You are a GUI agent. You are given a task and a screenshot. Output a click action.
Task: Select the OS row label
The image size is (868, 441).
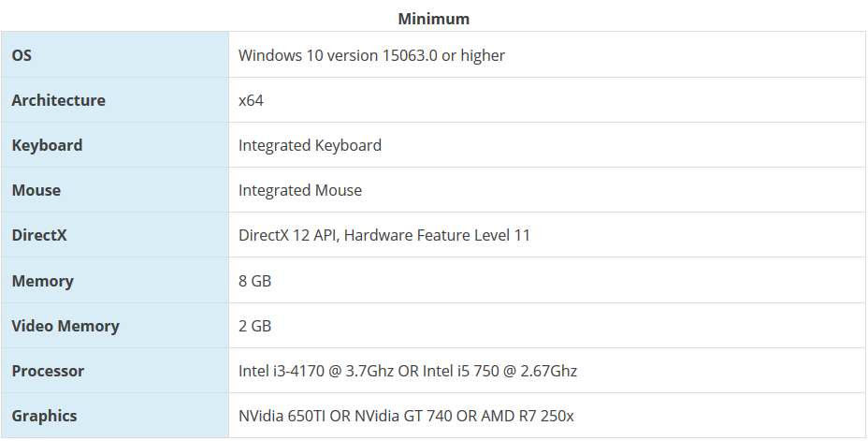pos(22,55)
